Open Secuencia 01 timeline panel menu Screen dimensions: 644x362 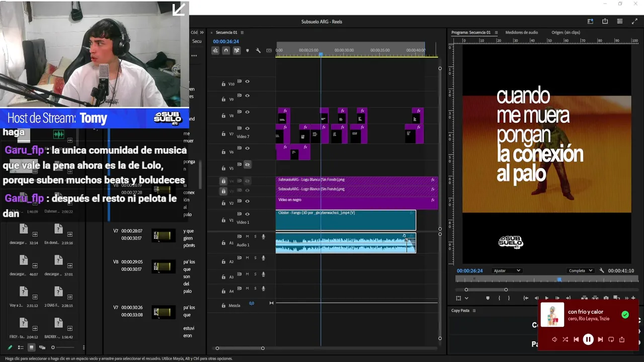tap(242, 33)
